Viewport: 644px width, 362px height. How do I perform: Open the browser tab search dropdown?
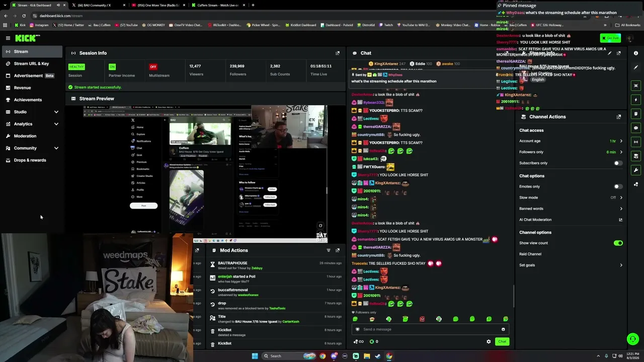tap(6, 5)
